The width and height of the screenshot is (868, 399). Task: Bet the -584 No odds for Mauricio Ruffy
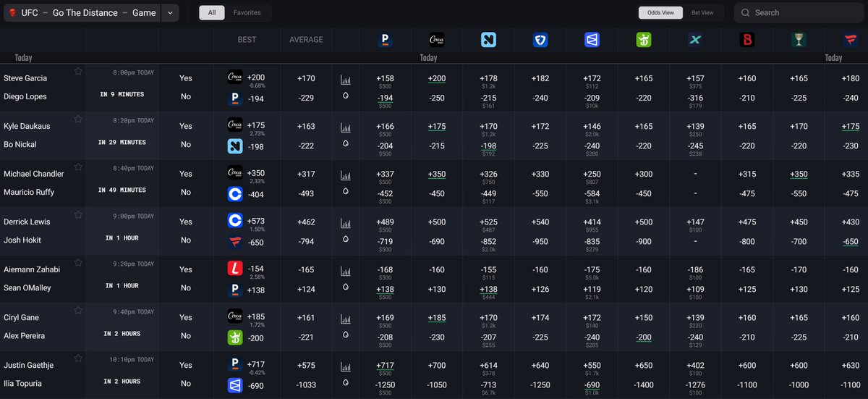(592, 193)
